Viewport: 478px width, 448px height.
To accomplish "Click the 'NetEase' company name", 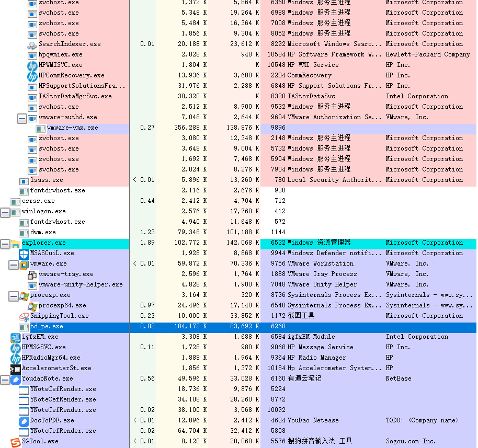I will click(x=399, y=378).
